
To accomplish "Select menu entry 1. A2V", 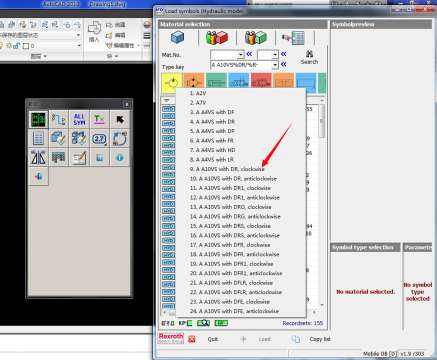I will 198,93.
